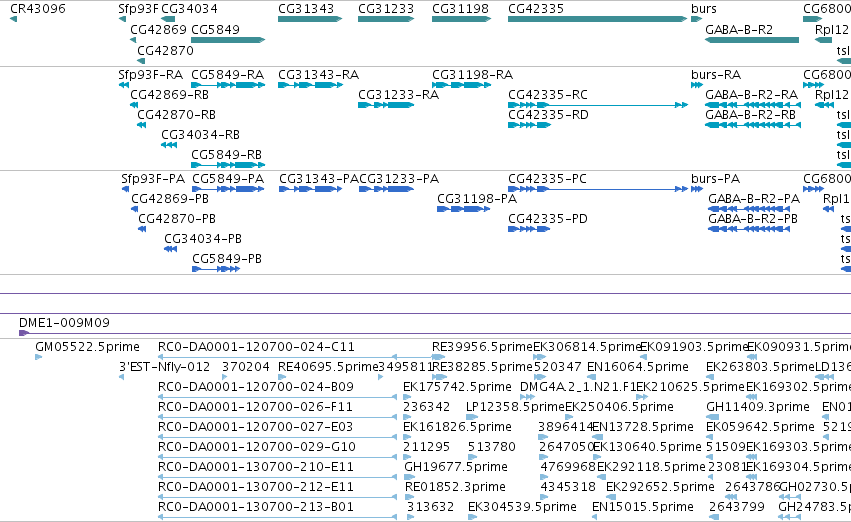This screenshot has height=522, width=851.
Task: Click the EK175742.5prime EST label
Action: pyautogui.click(x=457, y=387)
